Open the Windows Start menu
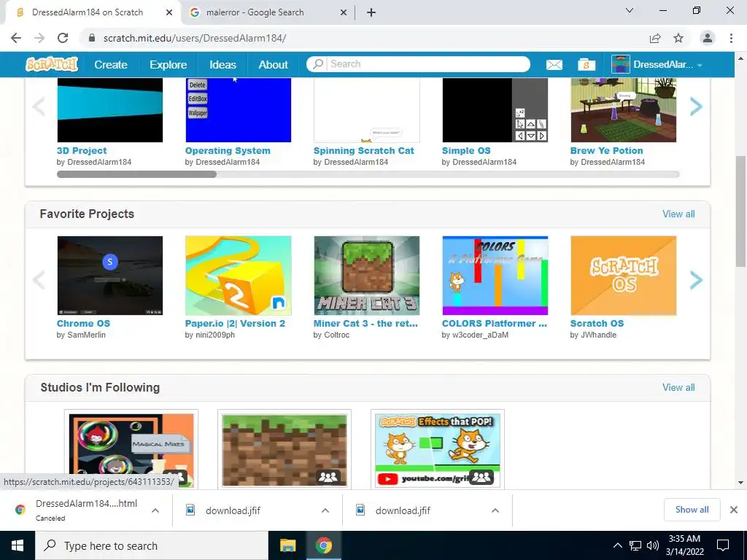Image resolution: width=747 pixels, height=560 pixels. (18, 545)
